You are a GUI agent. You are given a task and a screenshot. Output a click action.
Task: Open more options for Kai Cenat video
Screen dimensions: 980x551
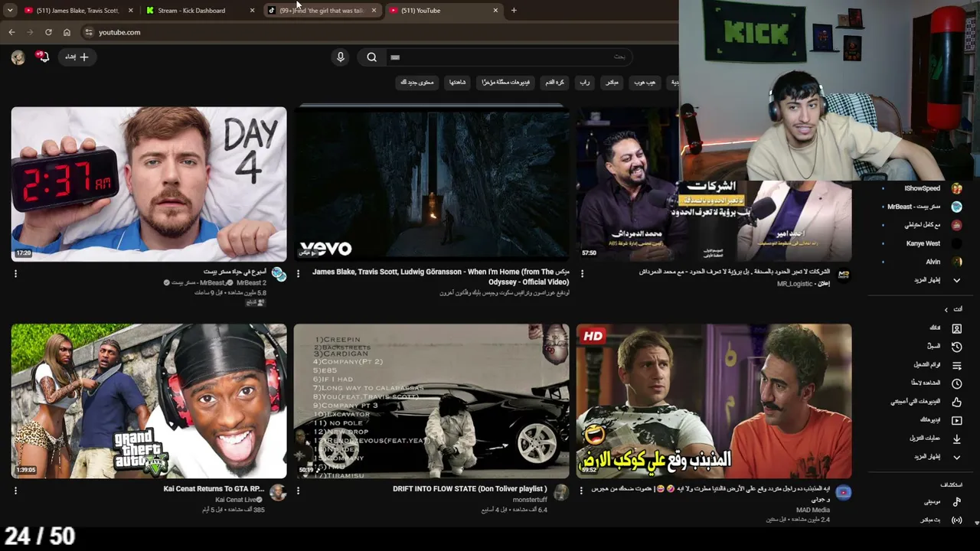[x=15, y=491]
